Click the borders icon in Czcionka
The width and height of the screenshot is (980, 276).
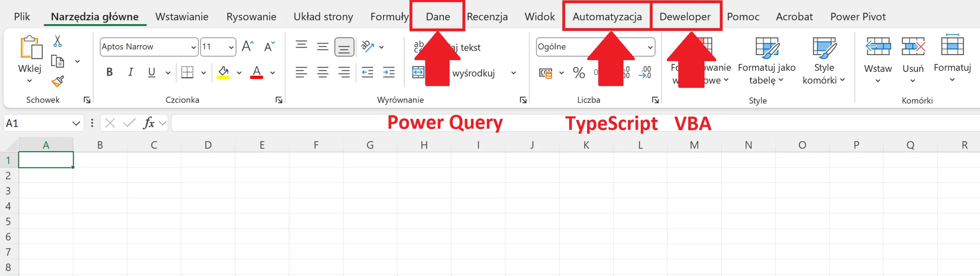tap(187, 72)
